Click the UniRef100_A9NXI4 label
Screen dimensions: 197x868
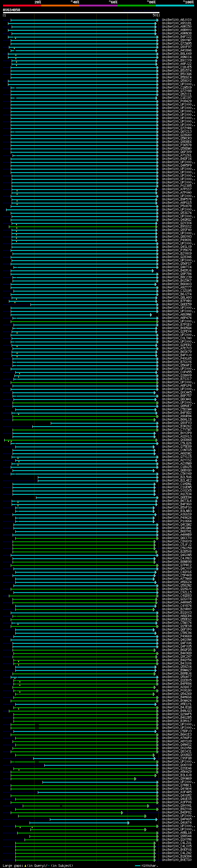click(177, 57)
